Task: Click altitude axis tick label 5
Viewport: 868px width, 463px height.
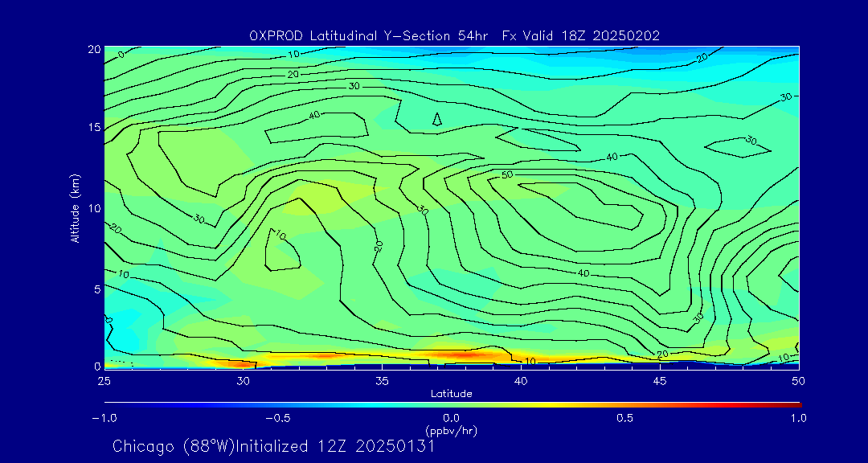Action: [97, 289]
